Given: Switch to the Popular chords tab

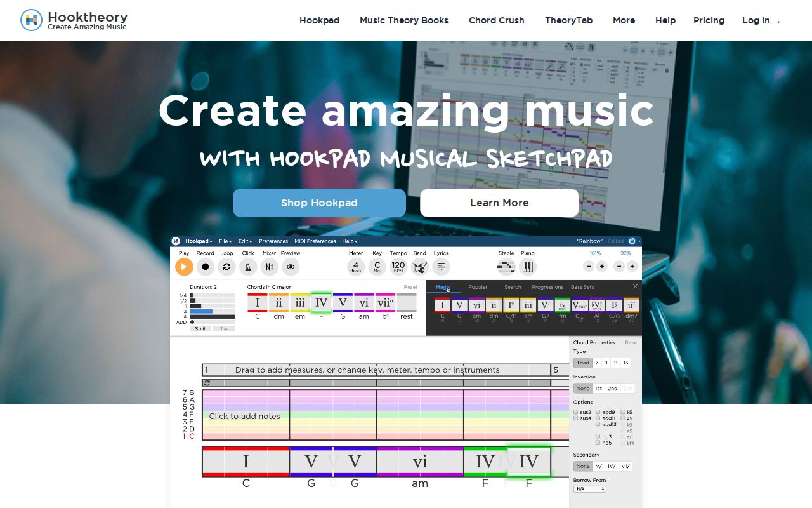Looking at the screenshot, I should 478,287.
